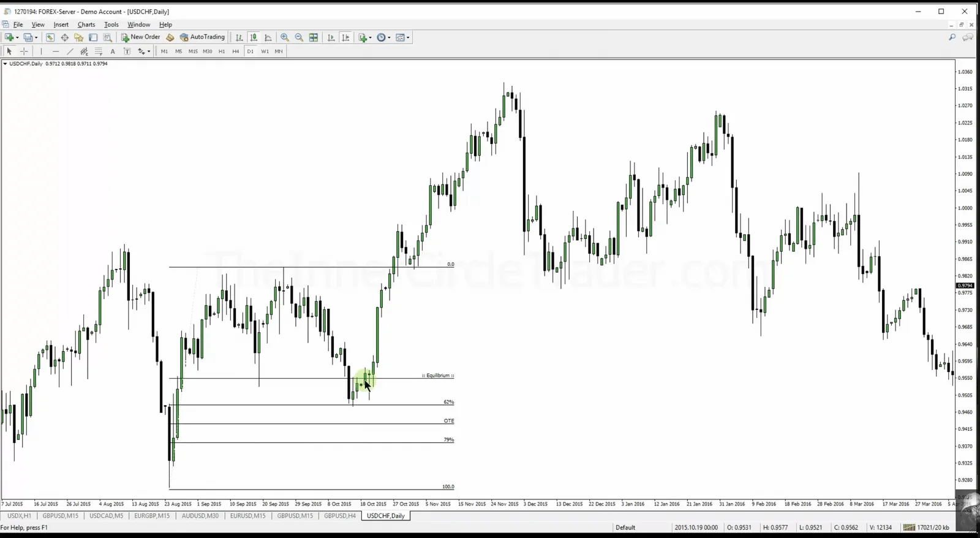Image resolution: width=980 pixels, height=538 pixels.
Task: Select the Fibonacci Retracement tool
Action: [x=99, y=51]
